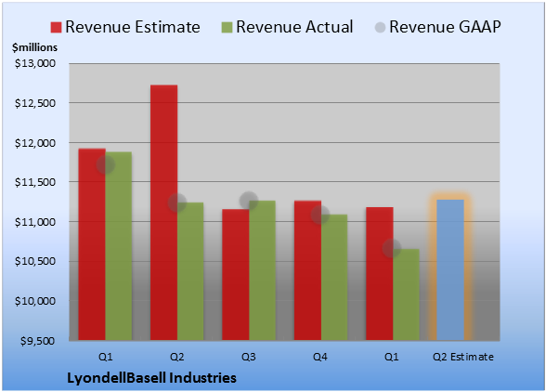This screenshot has height=392, width=546.
Task: Click the GAAP marker on Q3
Action: pyautogui.click(x=249, y=201)
